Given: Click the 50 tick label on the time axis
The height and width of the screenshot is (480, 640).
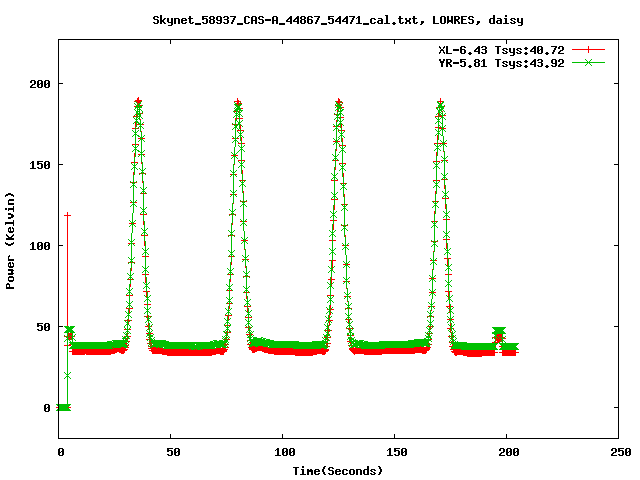Looking at the screenshot, I should click(x=173, y=452).
